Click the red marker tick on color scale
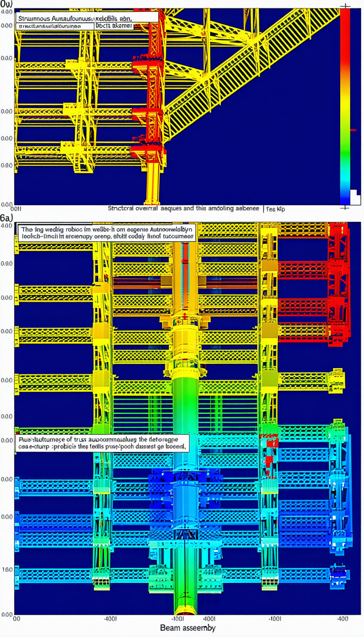This screenshot has width=364, height=637. [x=353, y=130]
